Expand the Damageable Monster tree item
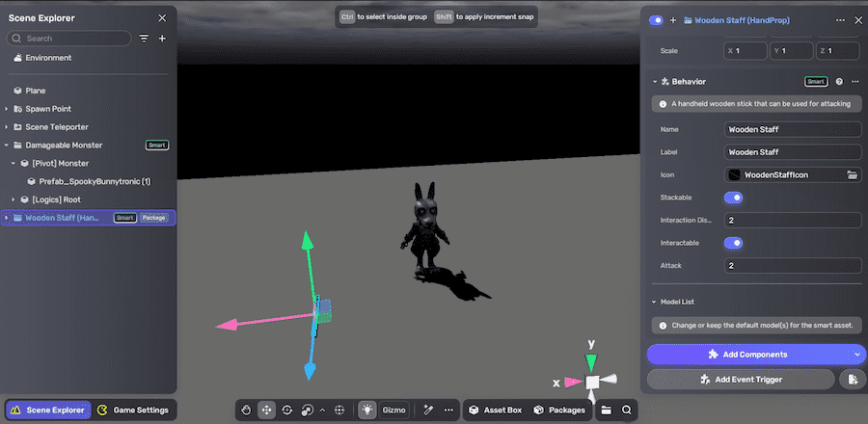Screen dimensions: 868x424 pos(7,145)
